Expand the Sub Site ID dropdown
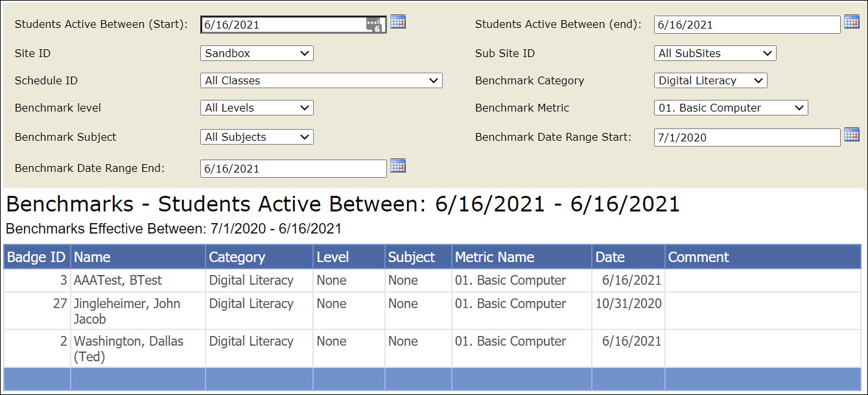Image resolution: width=868 pixels, height=395 pixels. [714, 53]
